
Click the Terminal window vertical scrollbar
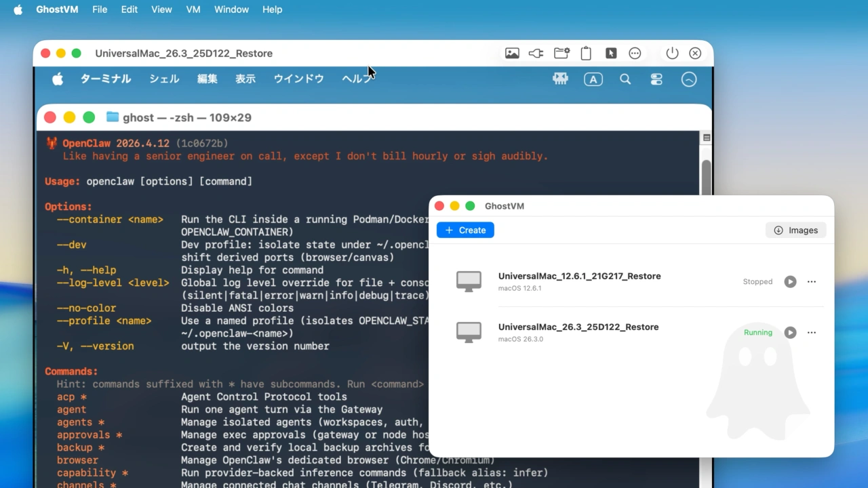[x=706, y=176]
